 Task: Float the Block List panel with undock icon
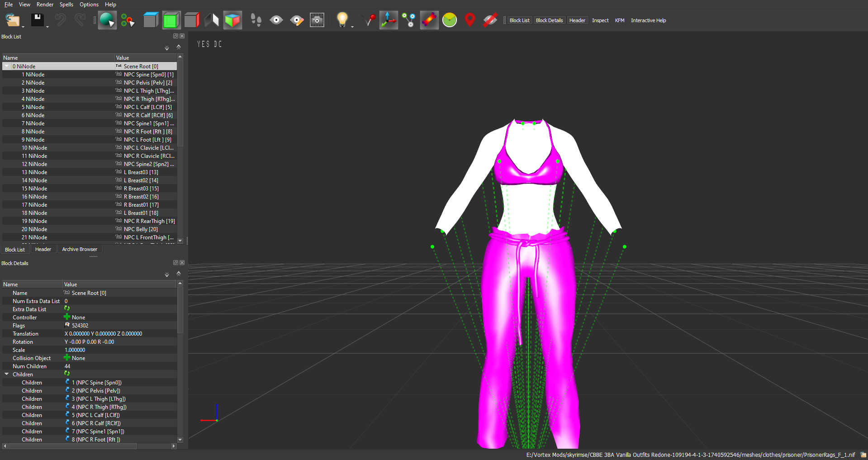[x=175, y=36]
